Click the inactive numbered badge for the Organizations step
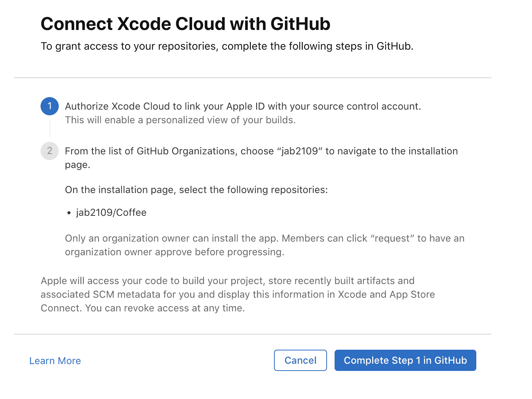This screenshot has width=532, height=399. [x=49, y=151]
